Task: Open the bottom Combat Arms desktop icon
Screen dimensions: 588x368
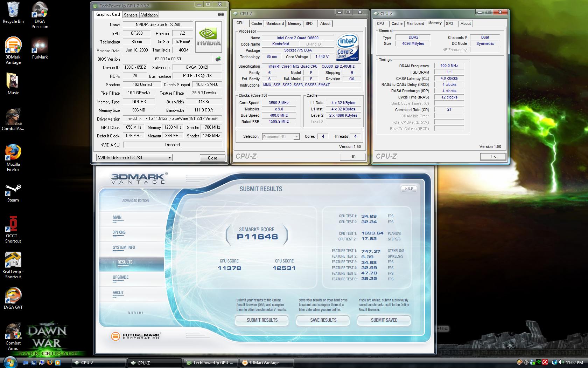Action: 13,337
